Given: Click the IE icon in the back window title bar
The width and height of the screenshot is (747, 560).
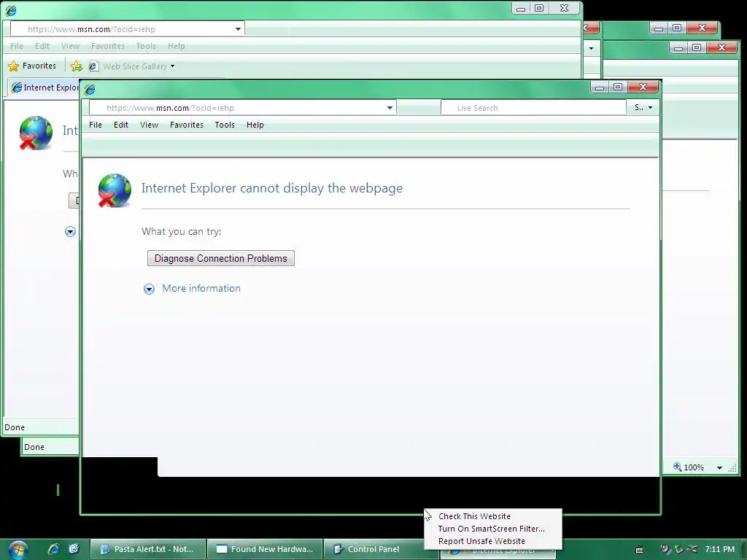Looking at the screenshot, I should tap(10, 10).
